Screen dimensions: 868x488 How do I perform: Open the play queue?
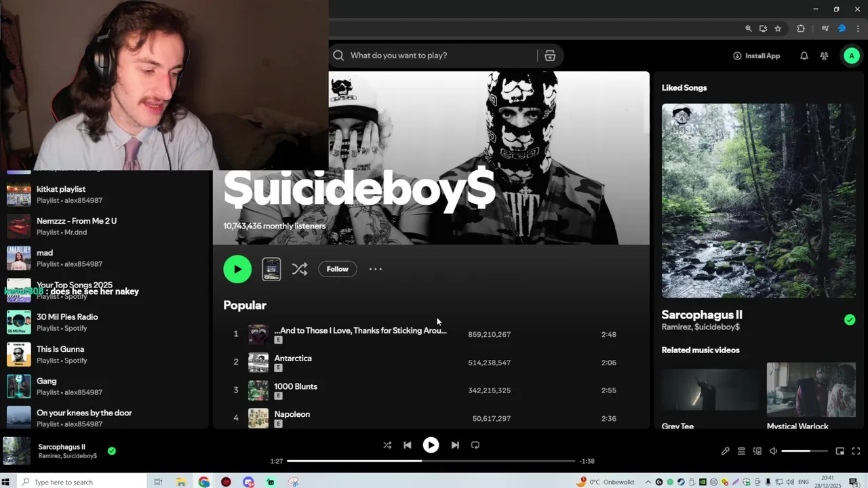[741, 451]
